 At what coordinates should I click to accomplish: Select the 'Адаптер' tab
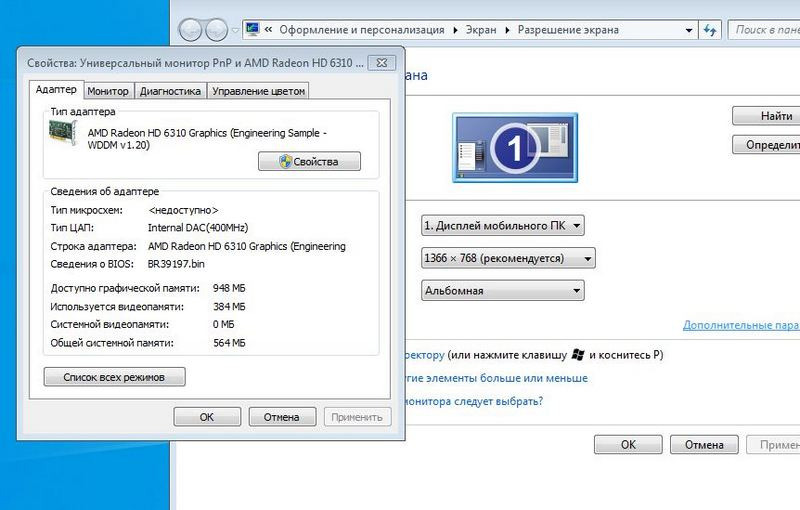[x=56, y=90]
